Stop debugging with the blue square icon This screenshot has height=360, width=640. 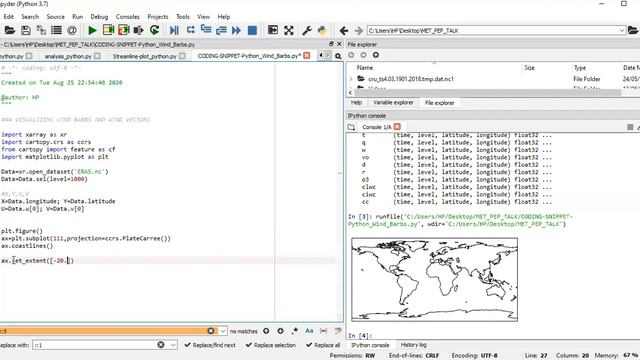click(x=252, y=30)
